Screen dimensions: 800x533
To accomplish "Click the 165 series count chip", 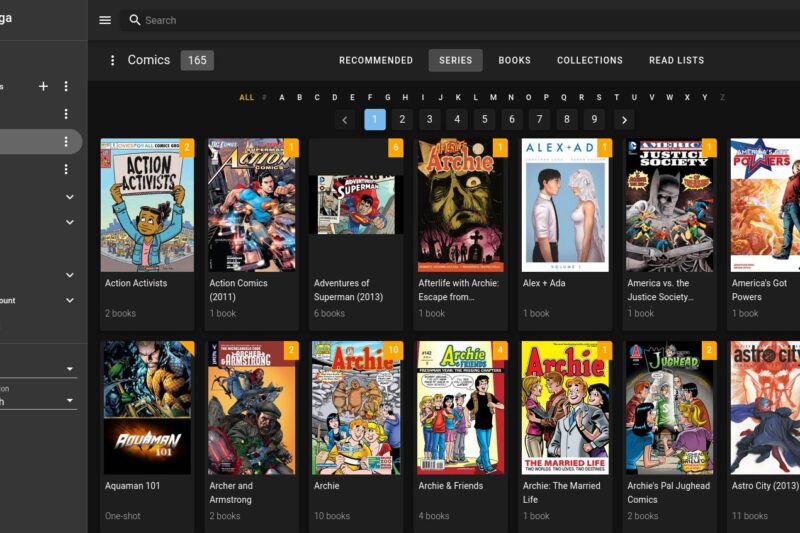I will coord(197,60).
